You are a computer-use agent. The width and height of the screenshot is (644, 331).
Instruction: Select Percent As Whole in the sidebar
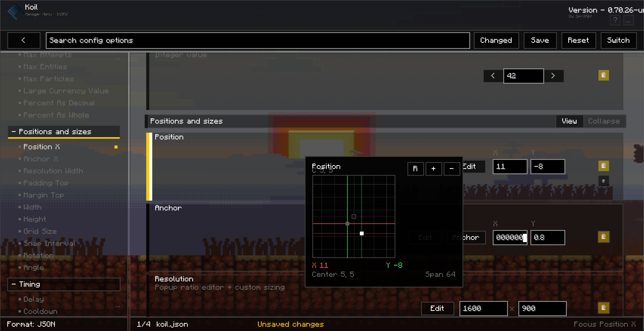56,115
